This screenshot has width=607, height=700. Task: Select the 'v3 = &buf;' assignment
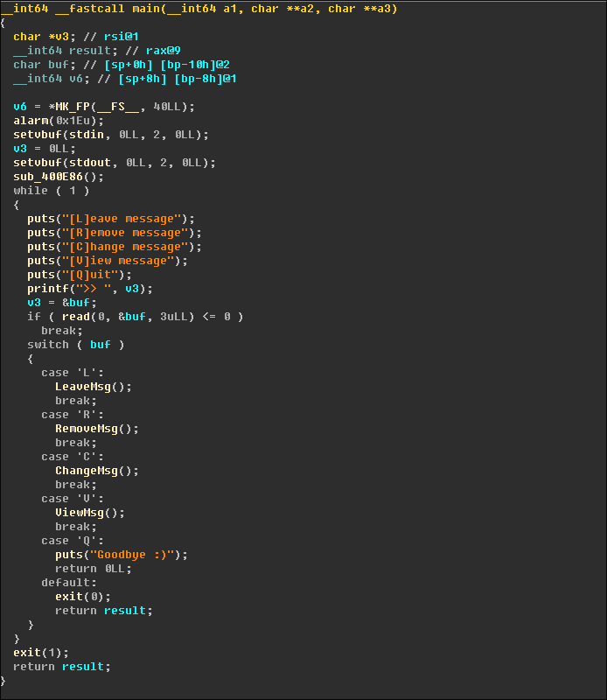click(61, 303)
